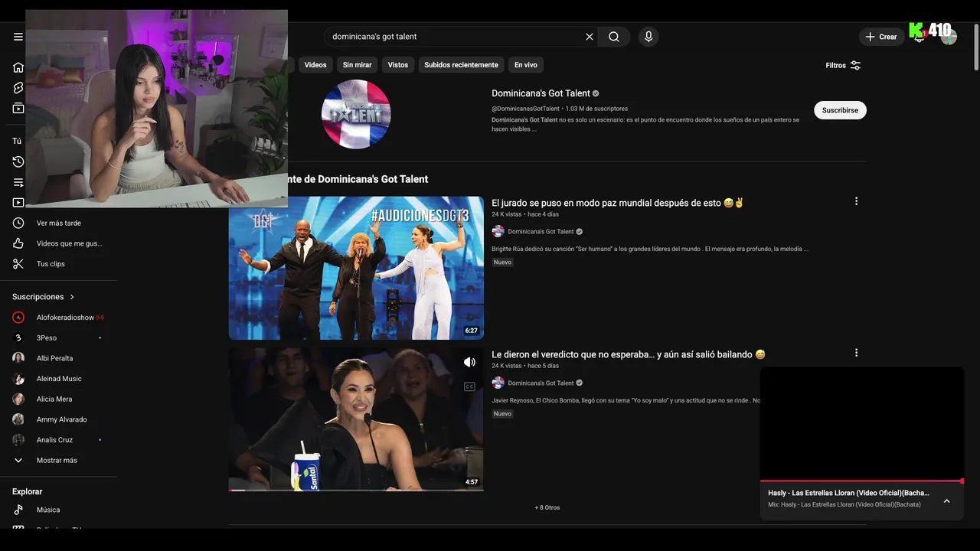Start voice search with microphone

coord(648,37)
